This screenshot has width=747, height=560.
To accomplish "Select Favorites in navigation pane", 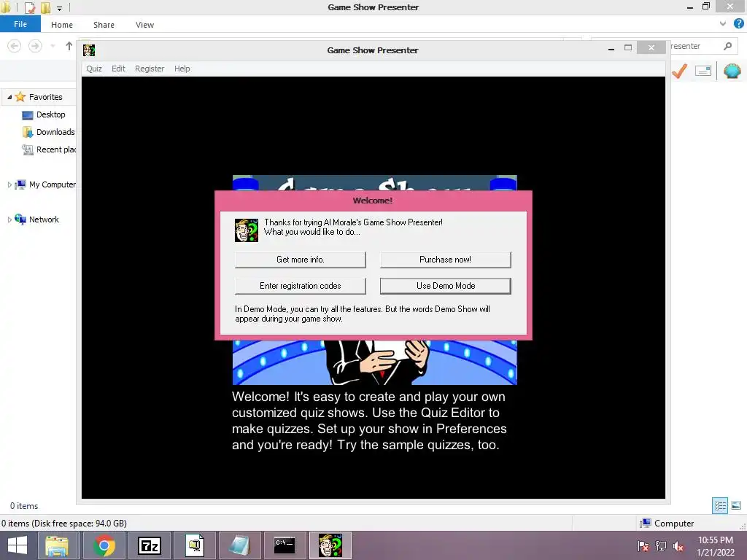I will click(x=45, y=97).
